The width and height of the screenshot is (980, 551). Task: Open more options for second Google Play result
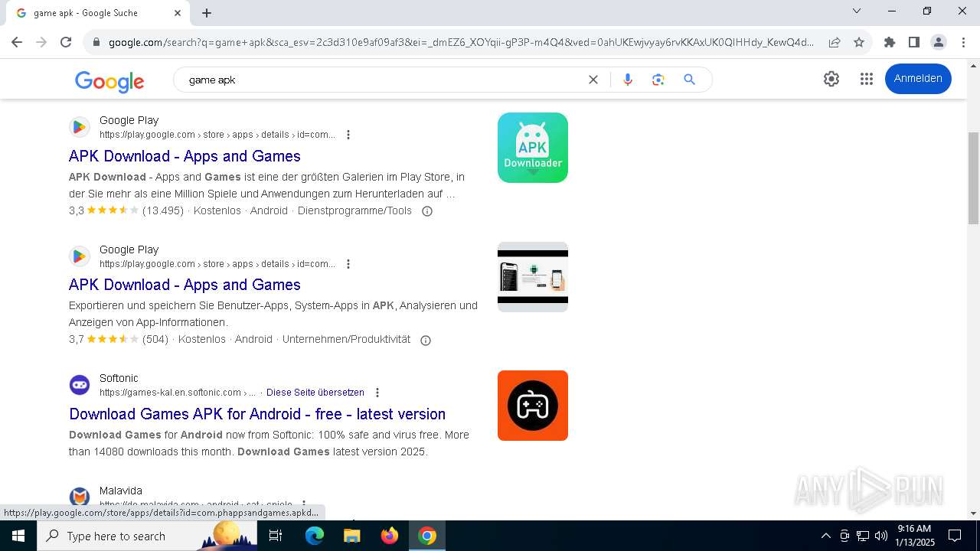click(348, 264)
